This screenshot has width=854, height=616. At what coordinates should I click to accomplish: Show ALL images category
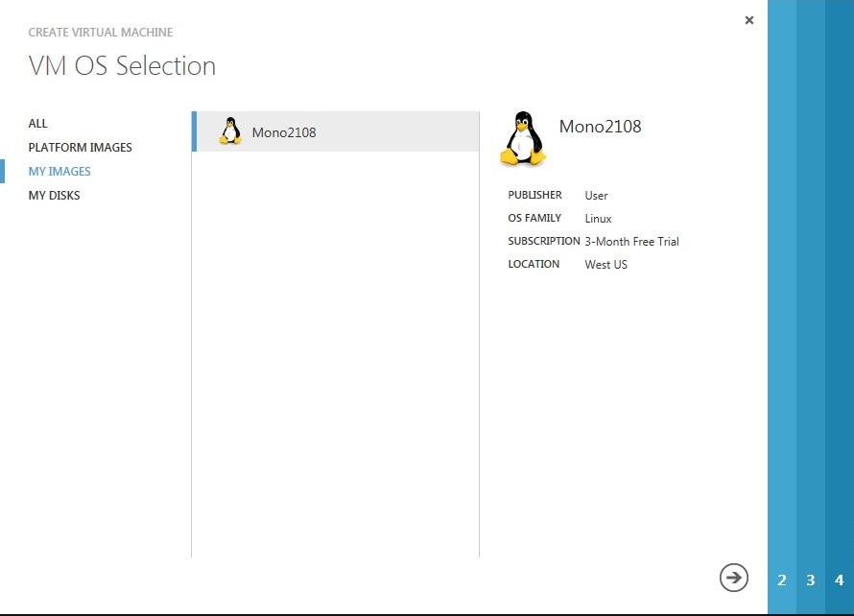tap(38, 124)
